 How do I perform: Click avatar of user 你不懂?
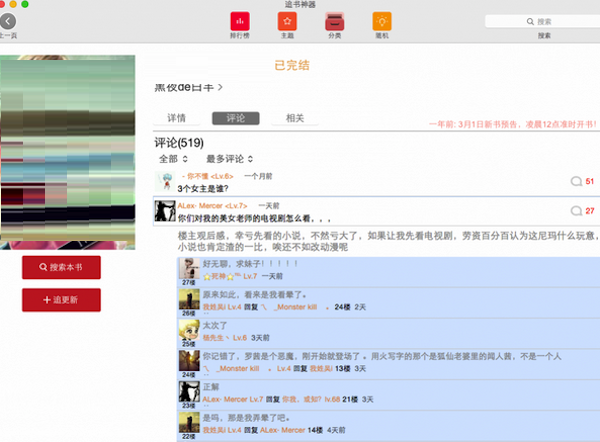click(165, 181)
